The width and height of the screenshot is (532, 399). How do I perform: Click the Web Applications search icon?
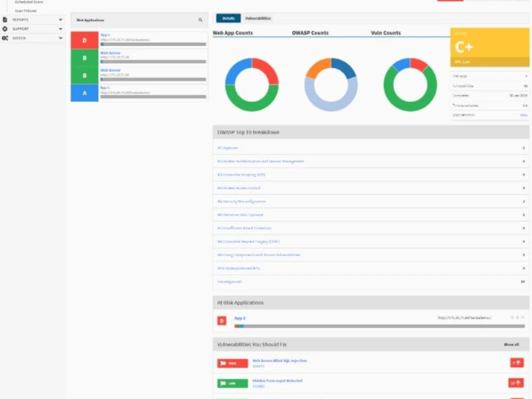point(200,20)
